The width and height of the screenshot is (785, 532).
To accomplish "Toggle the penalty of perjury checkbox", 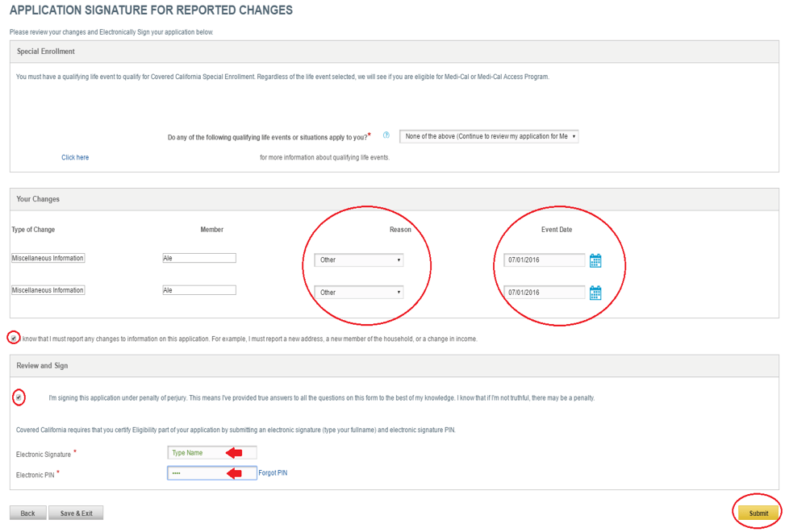I will click(x=19, y=397).
